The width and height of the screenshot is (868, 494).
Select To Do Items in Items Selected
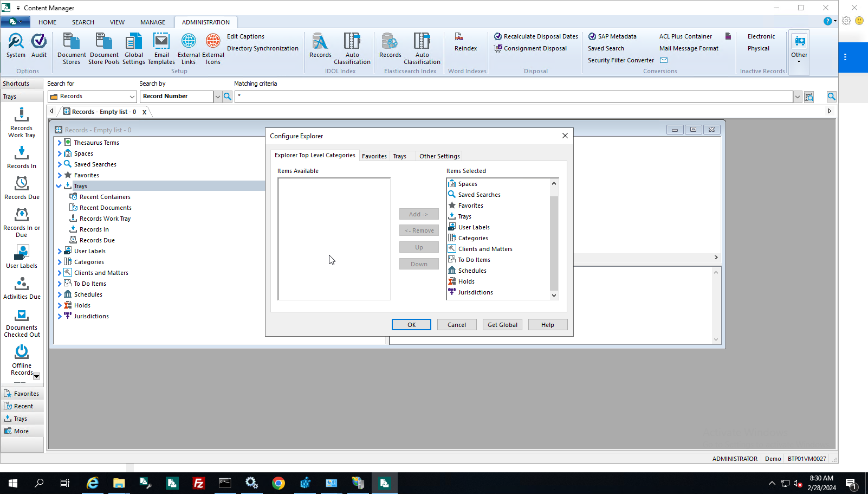tap(474, 260)
